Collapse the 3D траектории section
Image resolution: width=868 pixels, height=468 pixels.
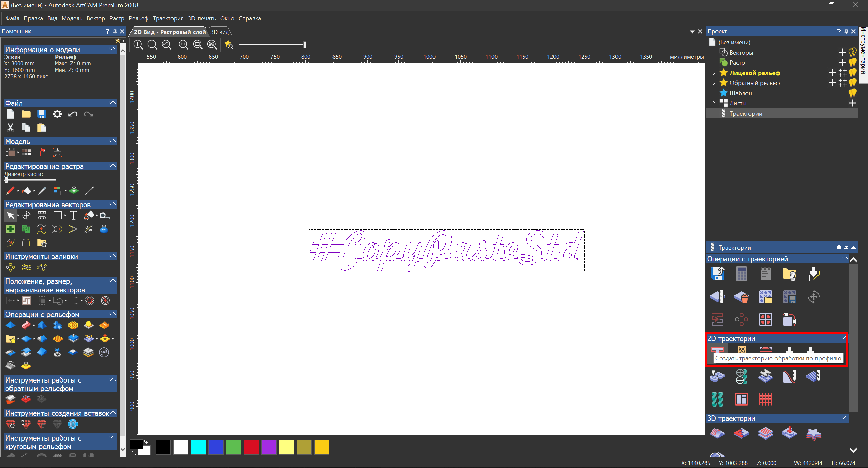coord(845,418)
